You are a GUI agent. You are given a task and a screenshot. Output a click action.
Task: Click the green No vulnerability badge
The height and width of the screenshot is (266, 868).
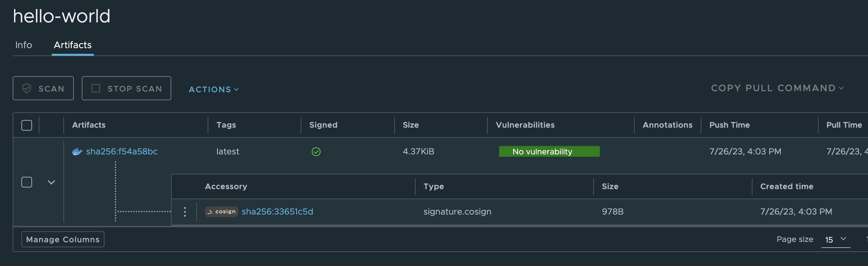point(549,151)
